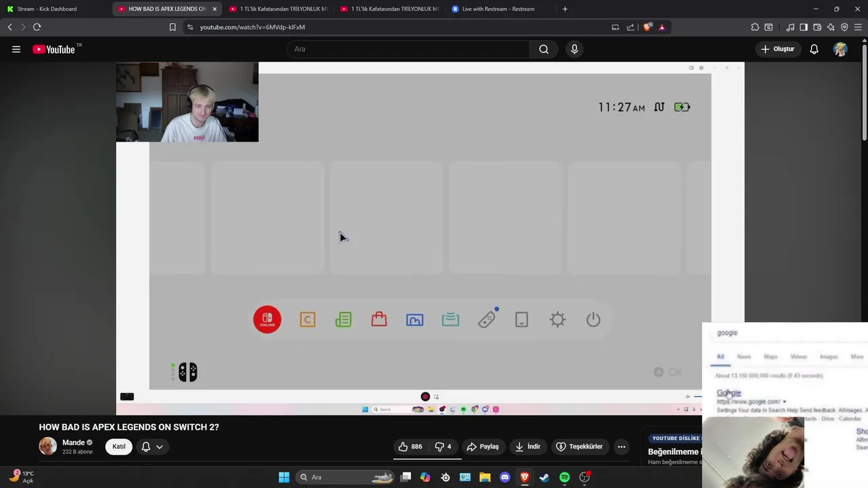The image size is (868, 488).
Task: Open Discord from the taskbar
Action: [505, 477]
